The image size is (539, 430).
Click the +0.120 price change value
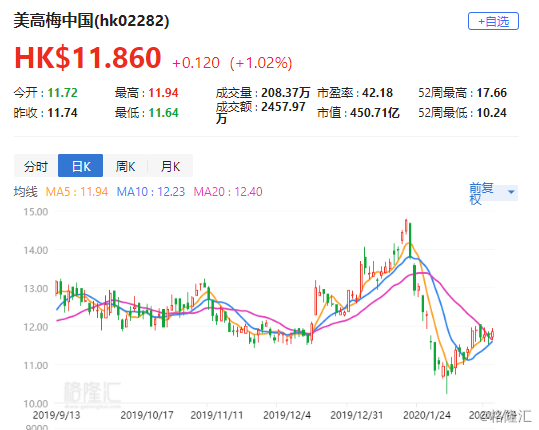pos(196,63)
